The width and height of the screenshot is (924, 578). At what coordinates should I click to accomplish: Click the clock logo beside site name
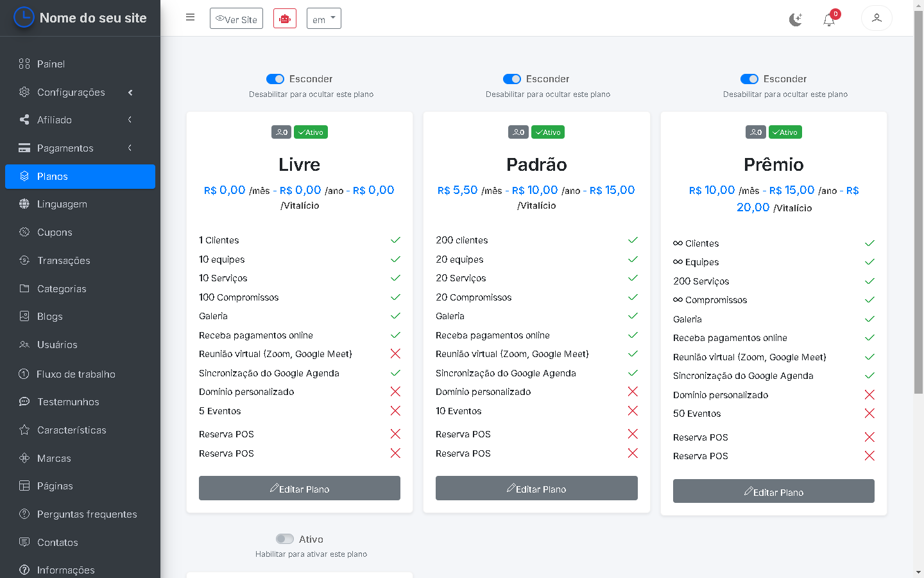[24, 17]
